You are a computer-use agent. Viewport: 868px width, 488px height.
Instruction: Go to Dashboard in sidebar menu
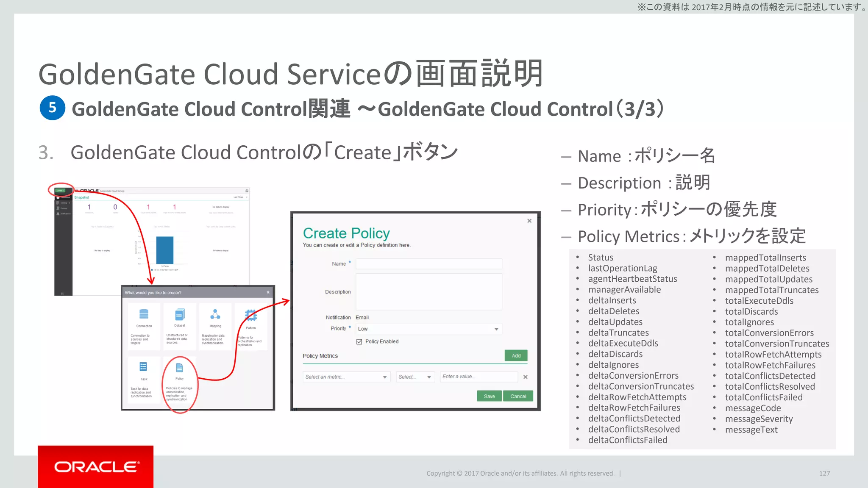pyautogui.click(x=64, y=198)
